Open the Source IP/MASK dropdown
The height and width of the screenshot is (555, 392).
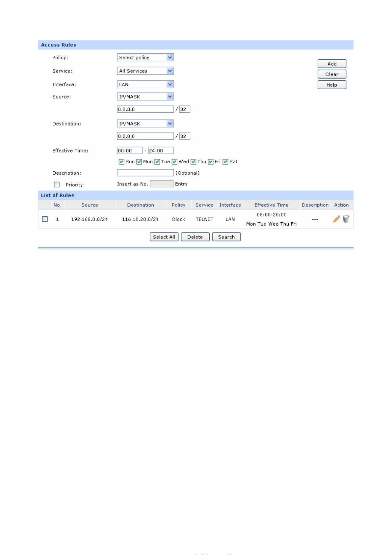click(145, 97)
